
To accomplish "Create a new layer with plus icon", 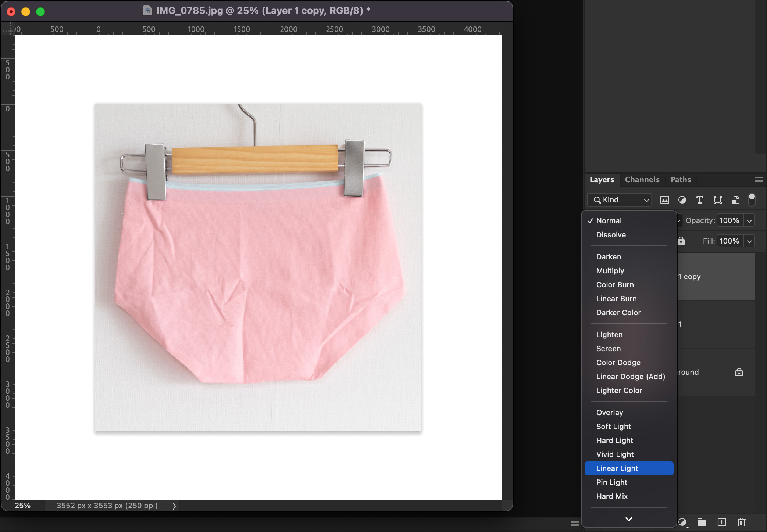I will pyautogui.click(x=721, y=522).
